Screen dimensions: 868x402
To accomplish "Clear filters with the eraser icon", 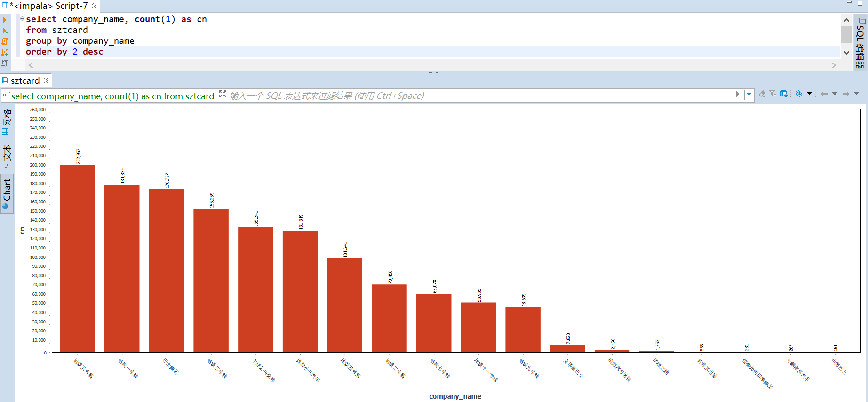I will pyautogui.click(x=762, y=94).
